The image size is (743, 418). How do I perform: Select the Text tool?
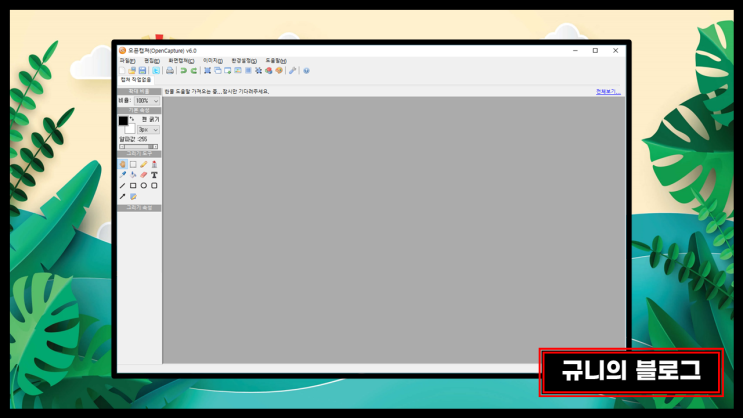[154, 175]
